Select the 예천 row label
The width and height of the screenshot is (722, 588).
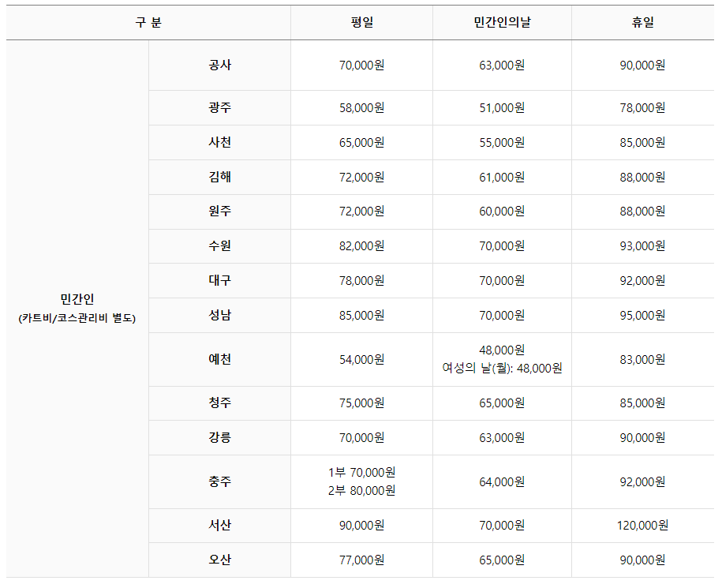219,359
